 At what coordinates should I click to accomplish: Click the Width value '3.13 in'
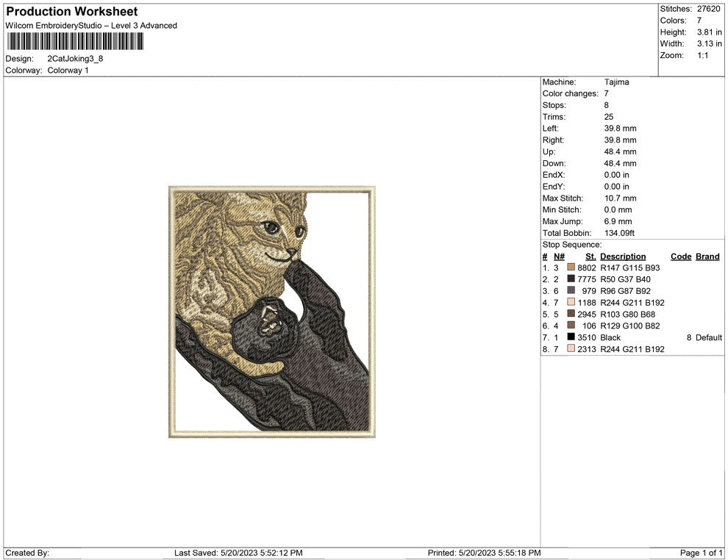coord(710,43)
